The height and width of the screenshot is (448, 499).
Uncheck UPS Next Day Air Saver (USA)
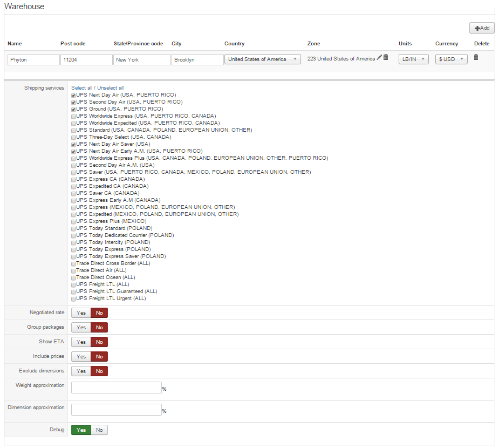coord(73,145)
